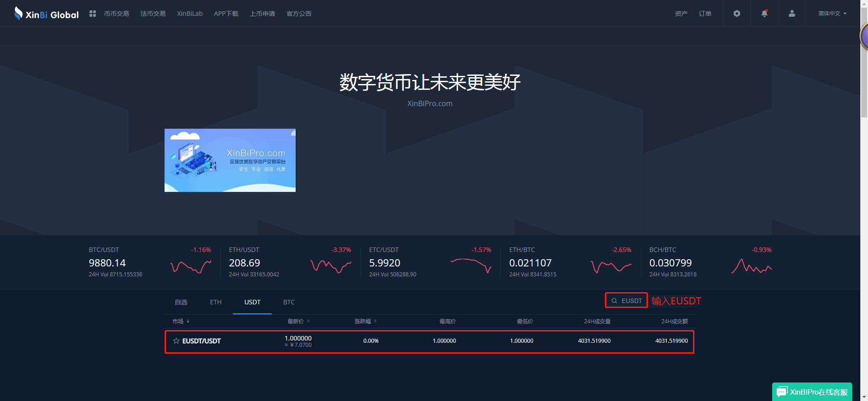Screen dimensions: 868x401
Task: Click the XinBi Global logo
Action: pos(47,14)
